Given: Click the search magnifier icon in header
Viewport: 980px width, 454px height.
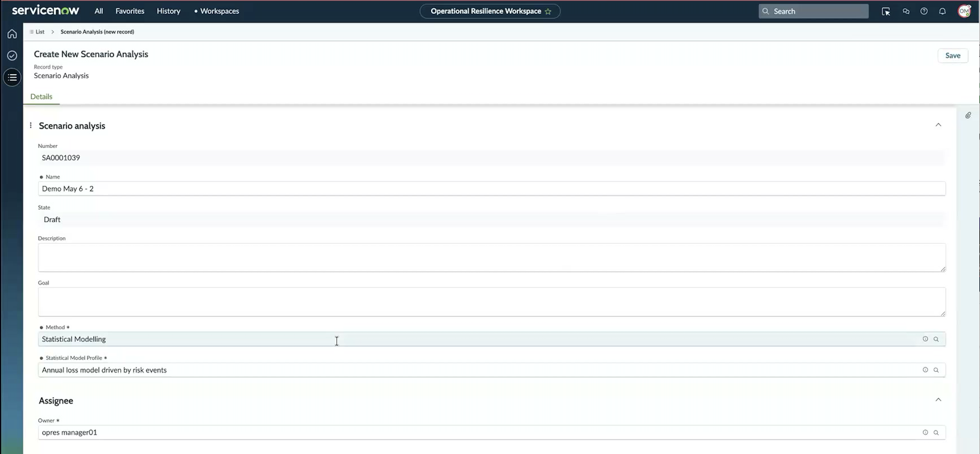Looking at the screenshot, I should (x=765, y=12).
